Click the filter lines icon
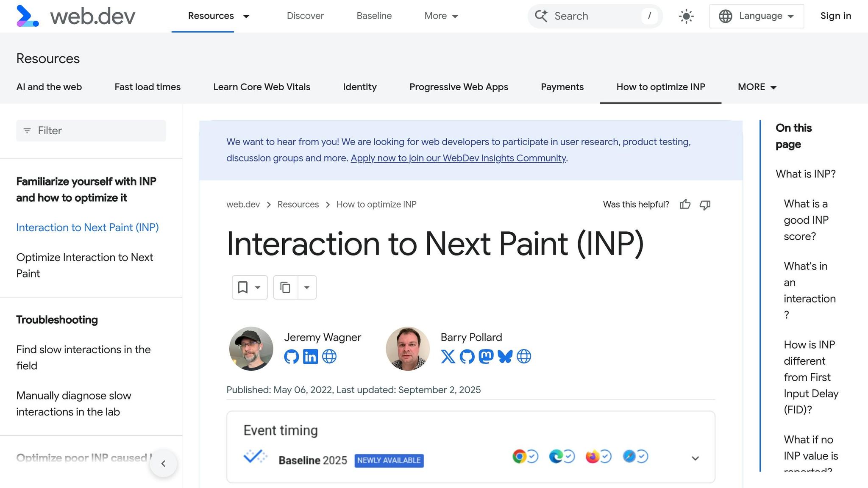 coord(27,131)
